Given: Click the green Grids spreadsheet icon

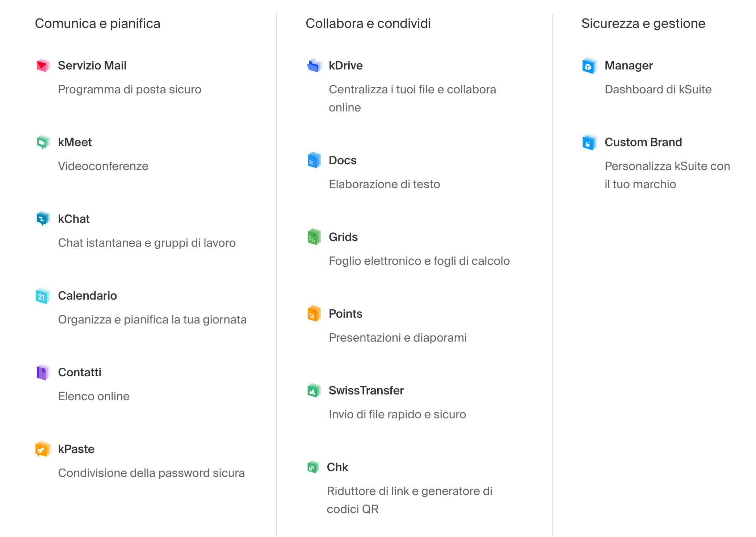Looking at the screenshot, I should (314, 237).
